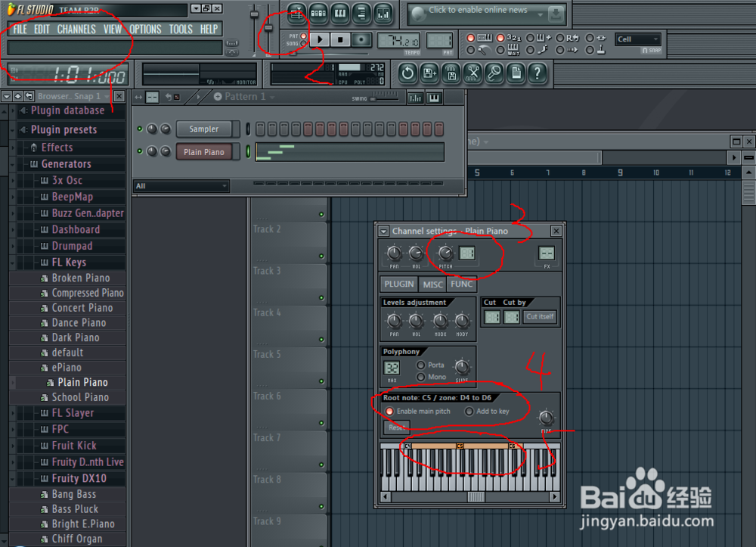Switch to the FUNC tab
This screenshot has width=756, height=547.
(x=461, y=284)
